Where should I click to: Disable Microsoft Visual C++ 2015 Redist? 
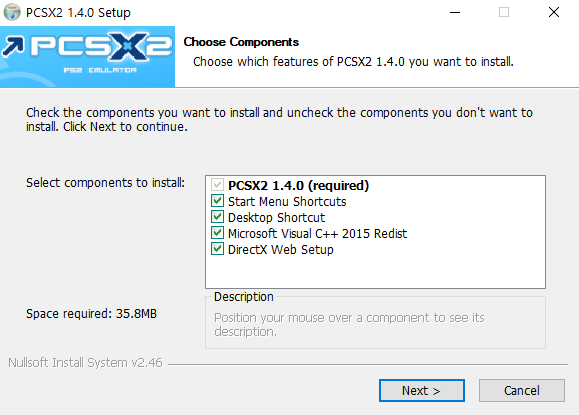coord(217,233)
